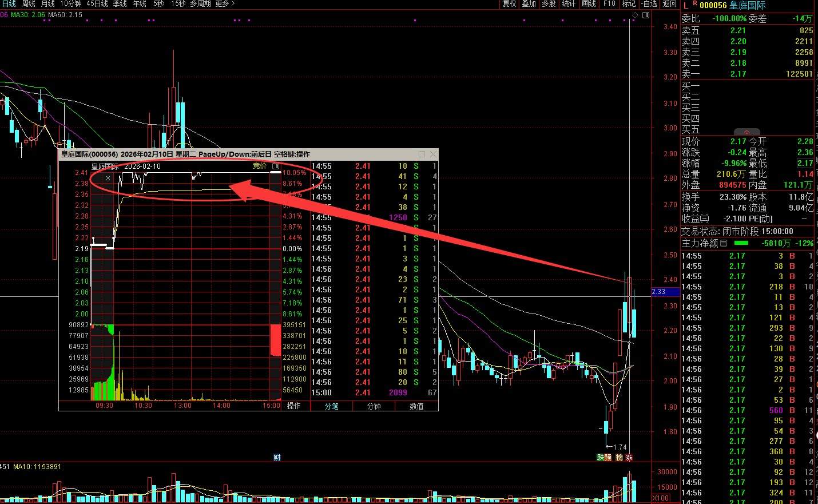The image size is (818, 504).
Task: Click the MA10: 1153891 volume indicator label
Action: point(37,467)
